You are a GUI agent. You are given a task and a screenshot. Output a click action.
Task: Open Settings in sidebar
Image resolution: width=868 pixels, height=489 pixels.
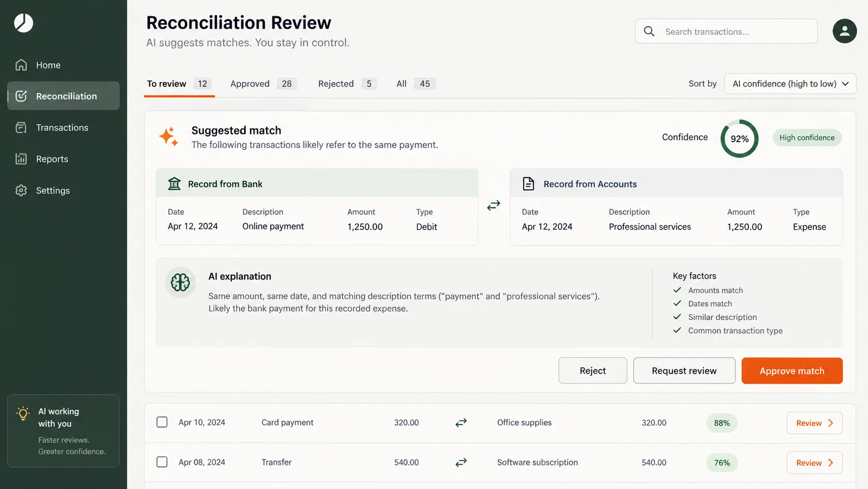(63, 190)
